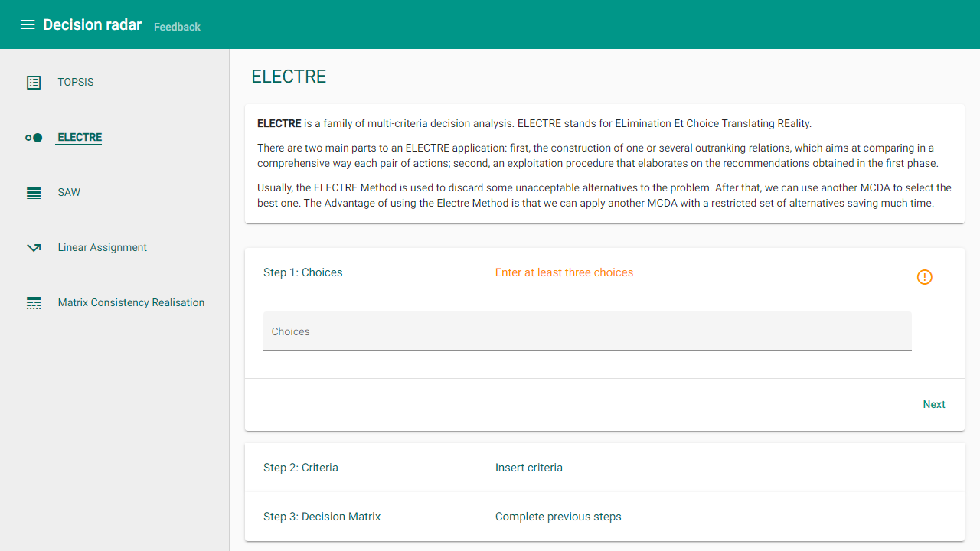The width and height of the screenshot is (980, 551).
Task: Click the TOPSIS list icon
Action: (x=34, y=83)
